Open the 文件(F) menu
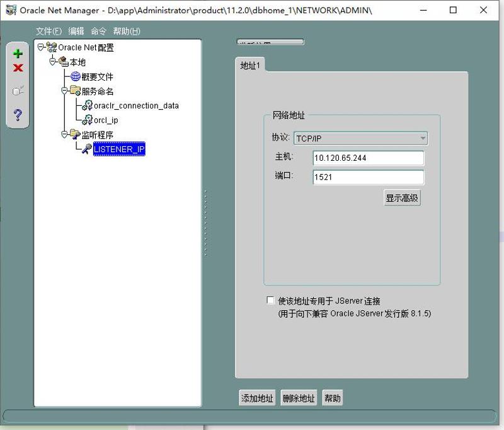504x430 pixels. 49,32
